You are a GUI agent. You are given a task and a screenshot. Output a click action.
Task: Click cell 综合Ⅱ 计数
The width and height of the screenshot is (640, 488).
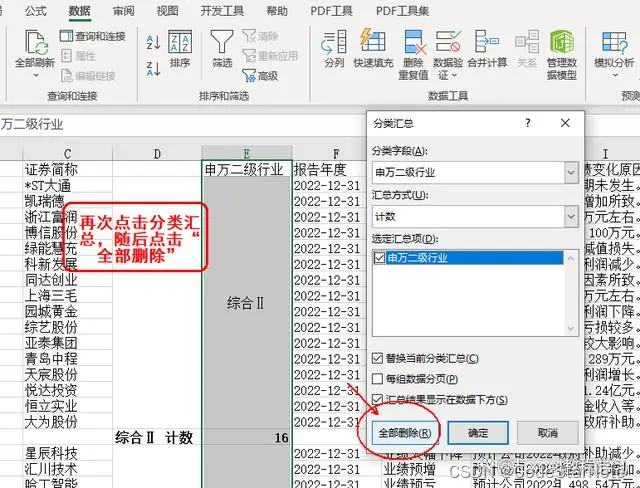157,438
